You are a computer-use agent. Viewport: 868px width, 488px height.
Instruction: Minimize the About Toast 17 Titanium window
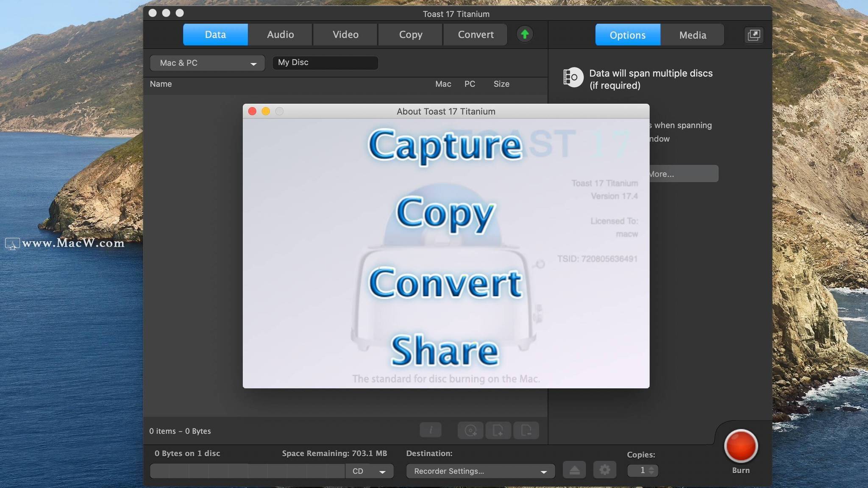pyautogui.click(x=266, y=111)
